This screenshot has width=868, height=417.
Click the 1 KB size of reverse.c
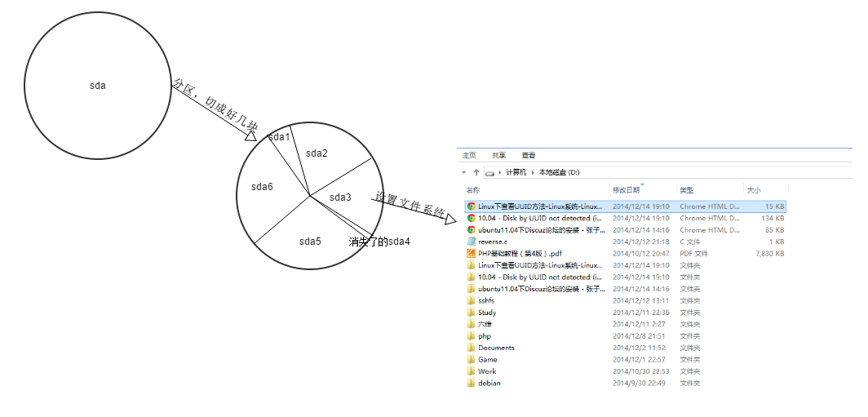(776, 242)
